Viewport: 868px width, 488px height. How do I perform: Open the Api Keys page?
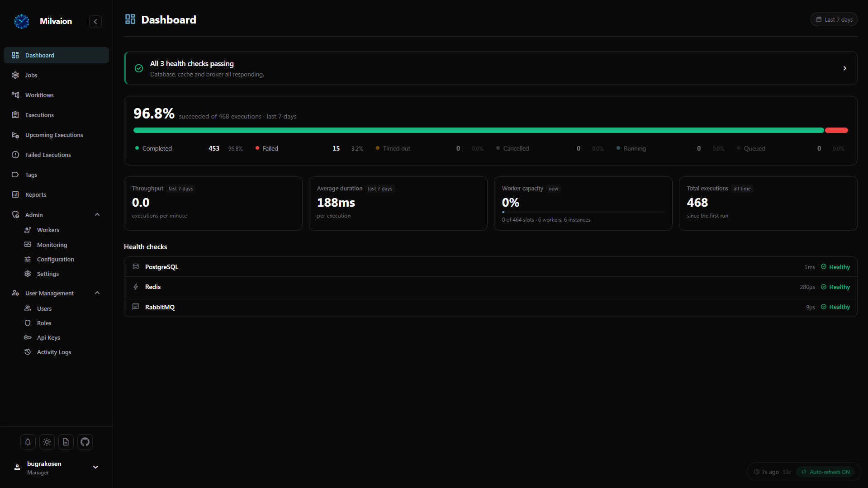pyautogui.click(x=48, y=337)
